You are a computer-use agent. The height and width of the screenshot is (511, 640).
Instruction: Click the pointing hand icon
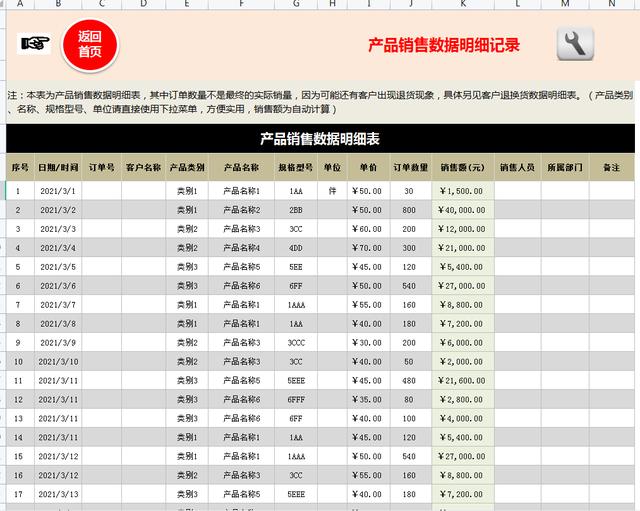(34, 43)
